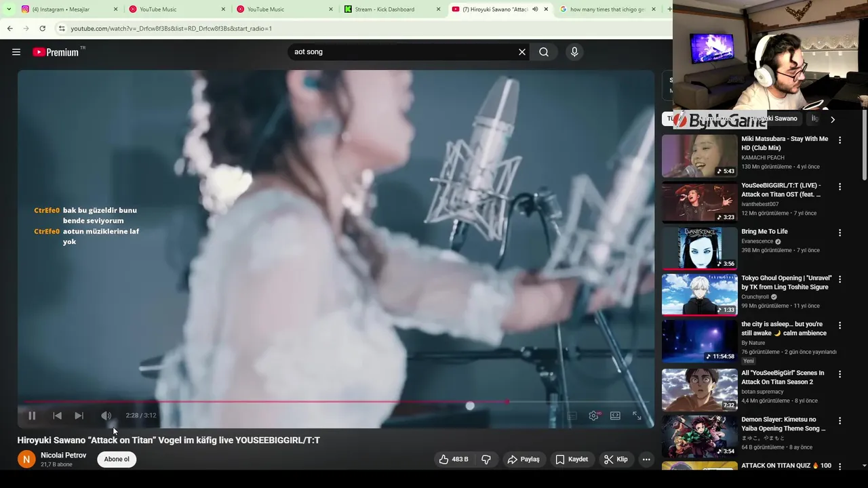Screen dimensions: 868x488
Task: Open the YouTube guide hamburger menu
Action: tap(16, 52)
